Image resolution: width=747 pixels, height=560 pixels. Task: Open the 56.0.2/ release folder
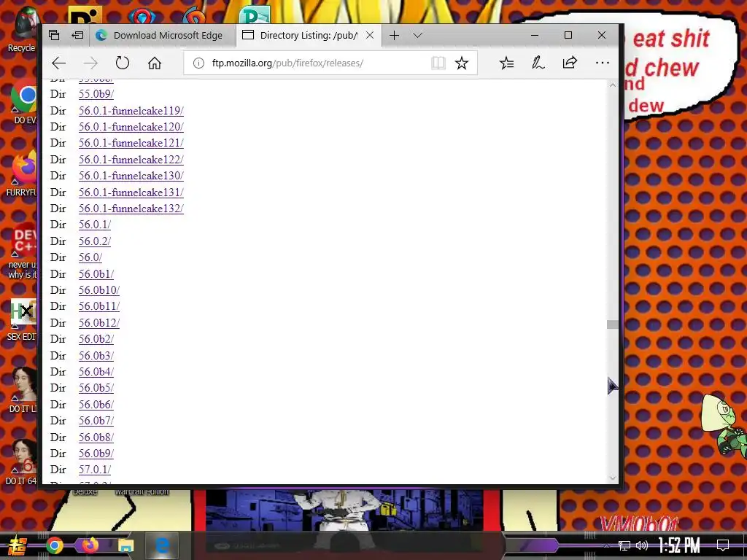pos(95,241)
